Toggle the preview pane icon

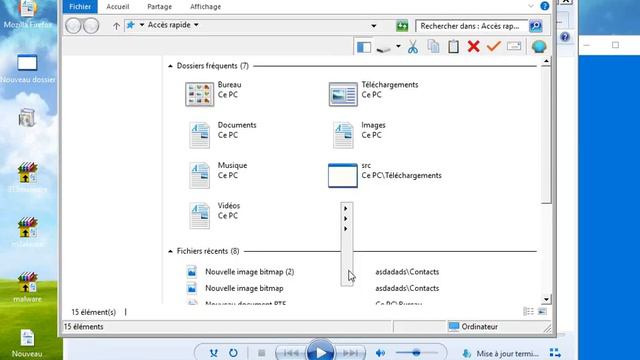[x=364, y=47]
